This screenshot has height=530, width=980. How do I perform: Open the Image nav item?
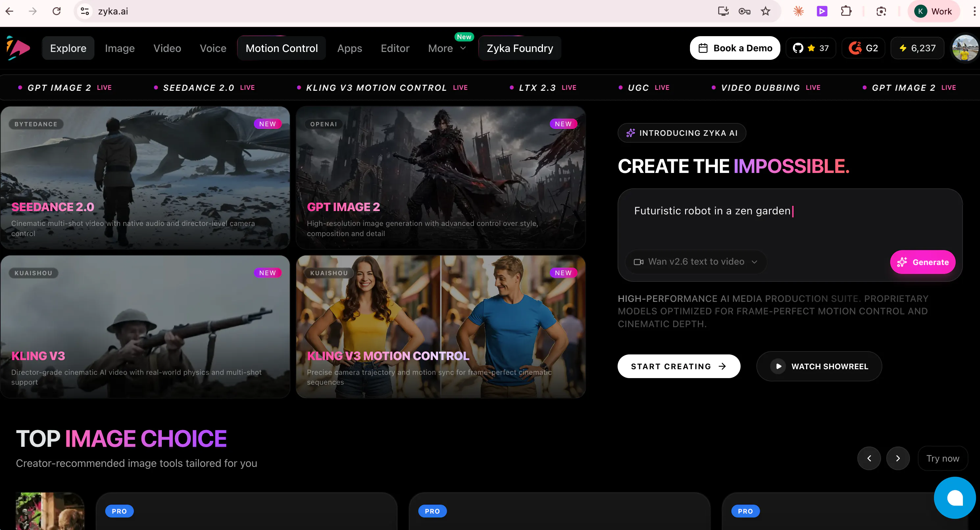coord(120,48)
